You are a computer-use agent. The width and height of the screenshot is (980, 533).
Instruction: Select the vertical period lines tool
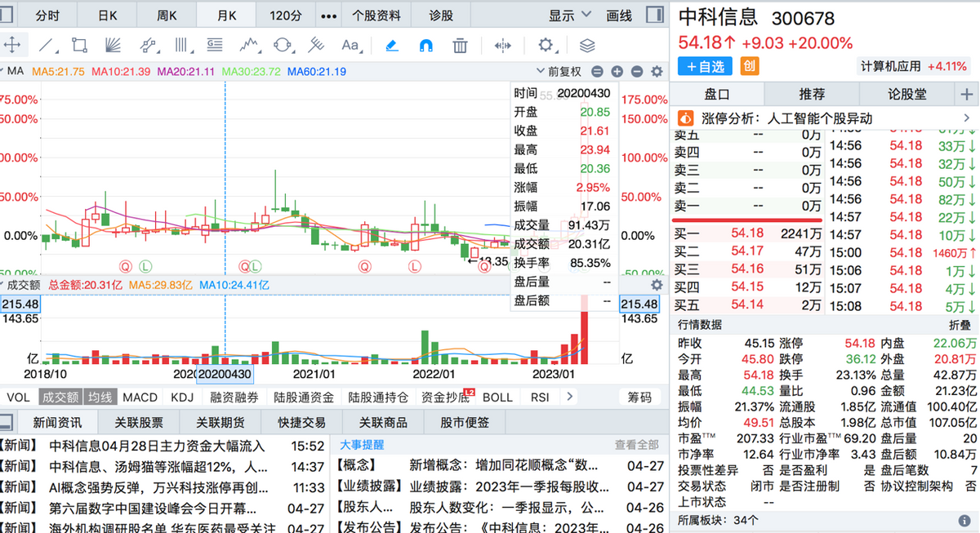tap(181, 45)
